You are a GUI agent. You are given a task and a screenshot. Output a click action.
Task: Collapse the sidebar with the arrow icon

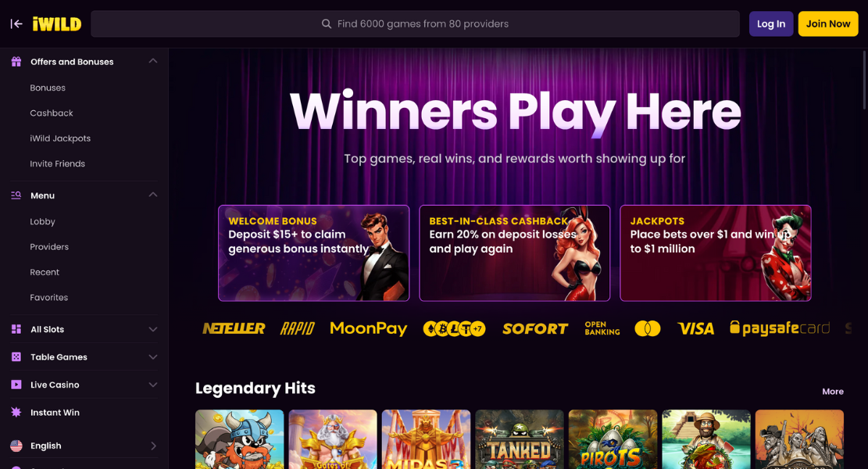pyautogui.click(x=16, y=23)
